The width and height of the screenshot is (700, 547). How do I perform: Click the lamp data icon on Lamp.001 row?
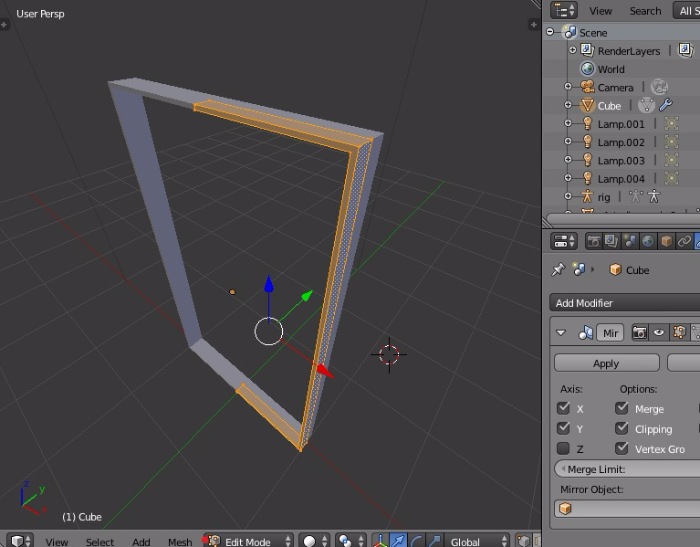[x=671, y=124]
